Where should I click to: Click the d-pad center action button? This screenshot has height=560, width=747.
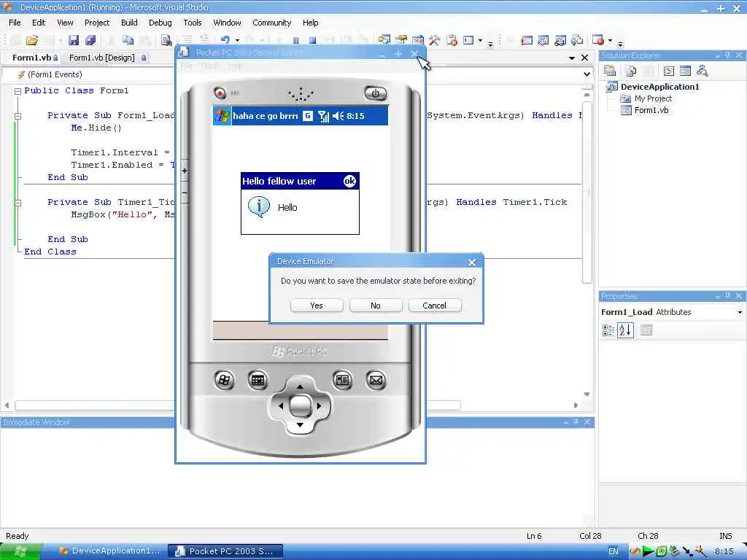click(300, 405)
